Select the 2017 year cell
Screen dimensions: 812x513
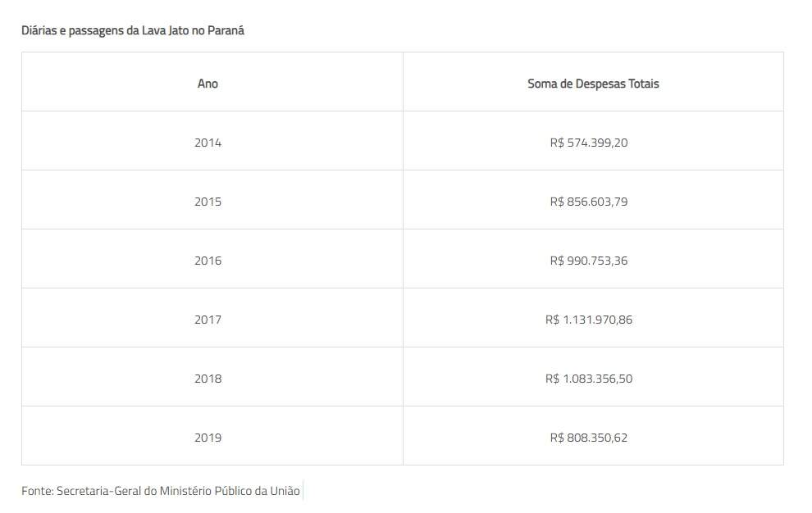(x=208, y=320)
